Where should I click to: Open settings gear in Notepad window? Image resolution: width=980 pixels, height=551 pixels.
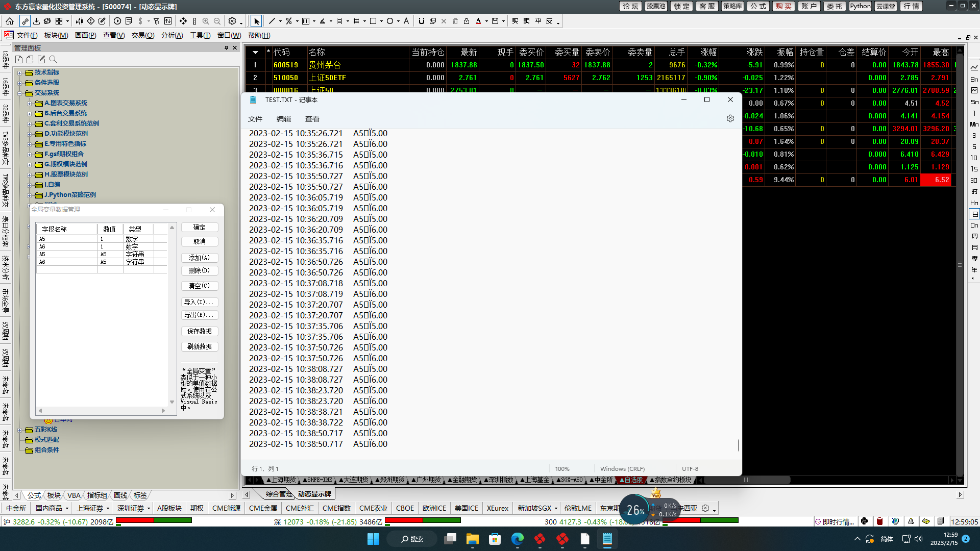[x=730, y=118]
